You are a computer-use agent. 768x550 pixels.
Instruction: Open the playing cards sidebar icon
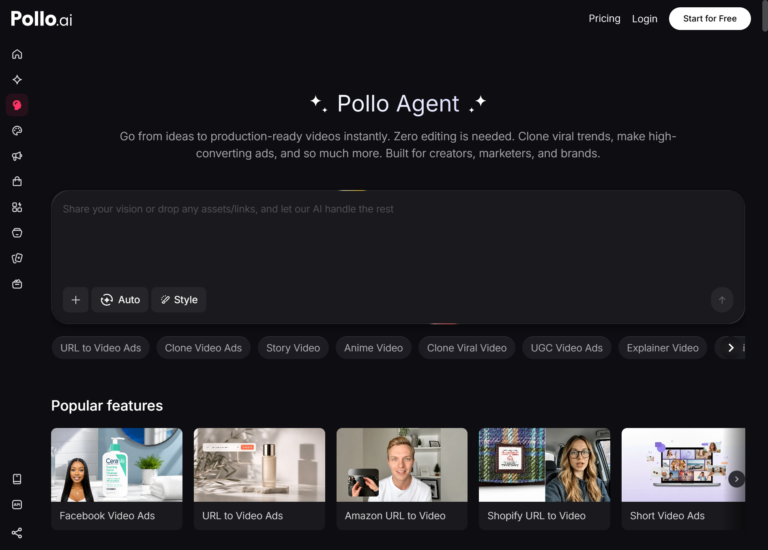(x=17, y=258)
